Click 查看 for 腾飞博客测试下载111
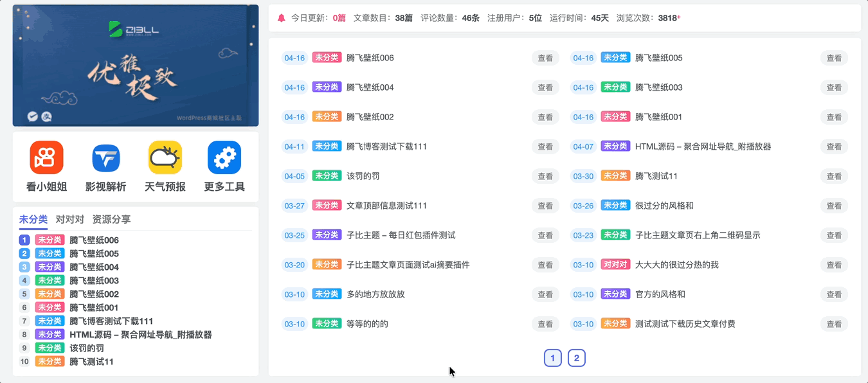The image size is (868, 383). (545, 147)
